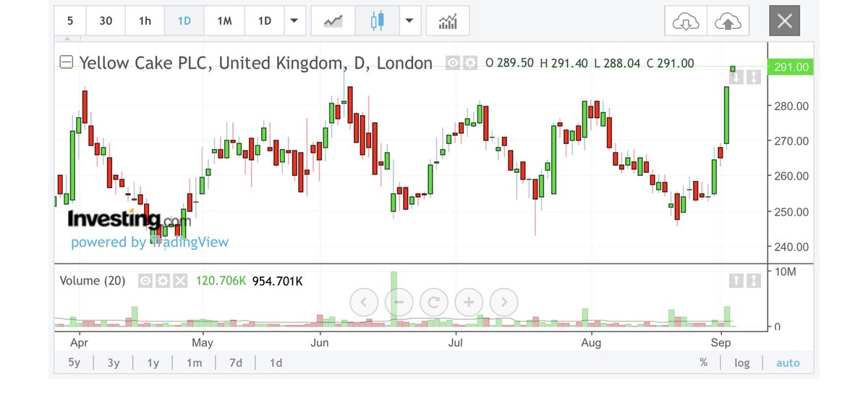Remove the Volume indicator with its X
This screenshot has width=868, height=401.
pyautogui.click(x=180, y=281)
